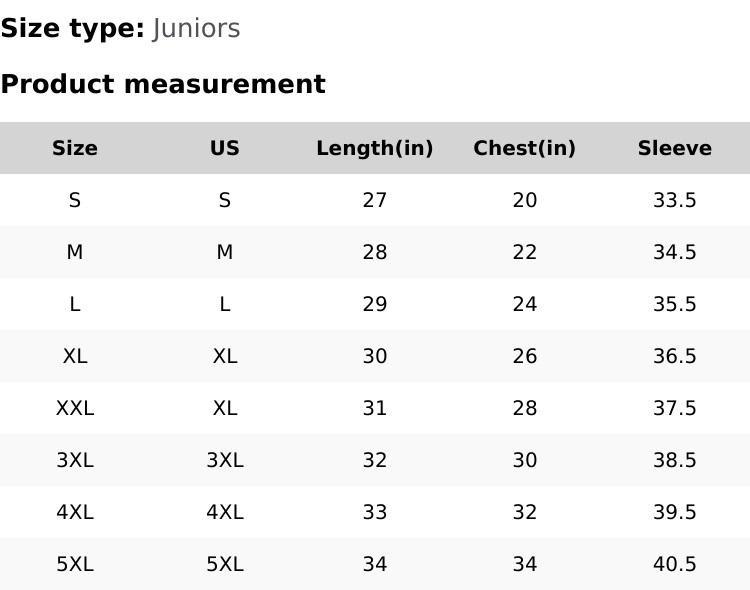
Task: Click the length value 27
Action: 375,200
